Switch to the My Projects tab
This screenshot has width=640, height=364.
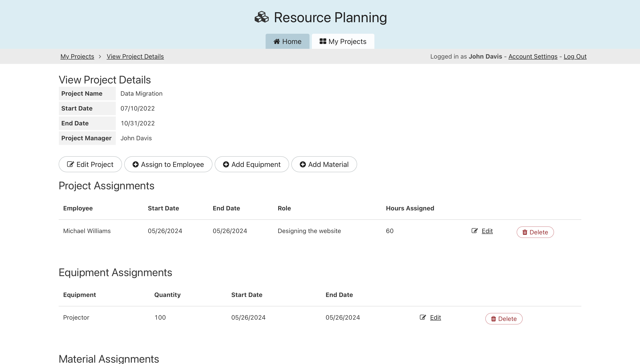[343, 42]
